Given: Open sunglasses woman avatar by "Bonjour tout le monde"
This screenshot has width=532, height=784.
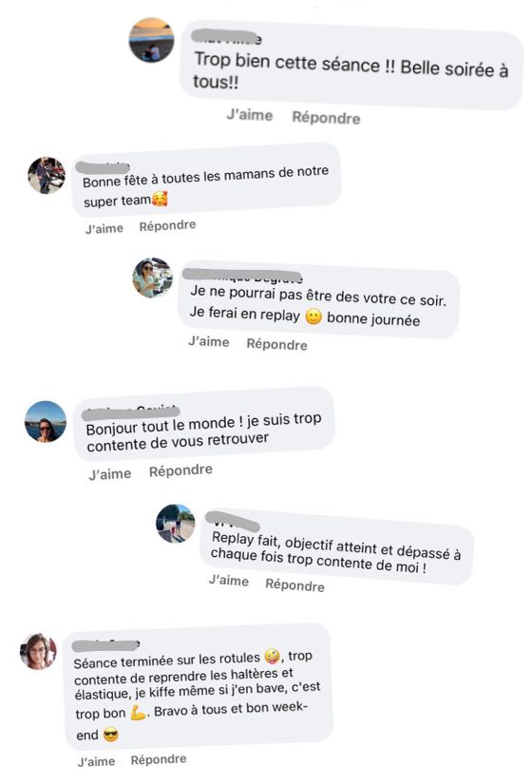Looking at the screenshot, I should (x=46, y=422).
